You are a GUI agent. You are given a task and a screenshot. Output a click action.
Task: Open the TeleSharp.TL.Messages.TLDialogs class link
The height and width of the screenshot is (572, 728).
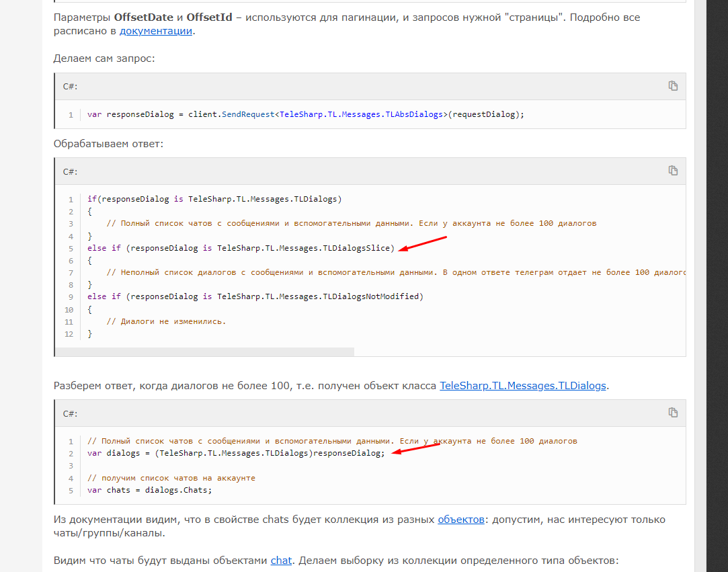pyautogui.click(x=523, y=386)
